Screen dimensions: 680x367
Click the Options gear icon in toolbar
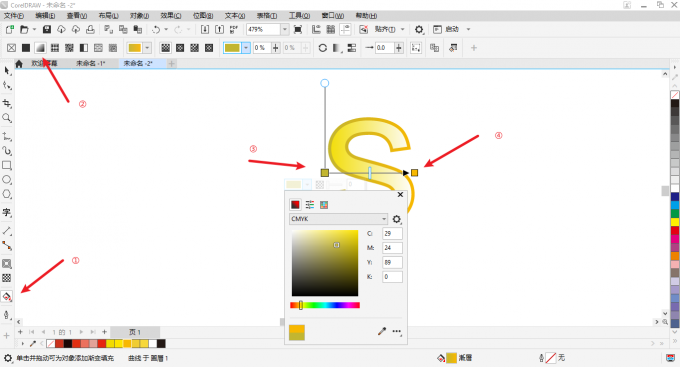coord(419,29)
